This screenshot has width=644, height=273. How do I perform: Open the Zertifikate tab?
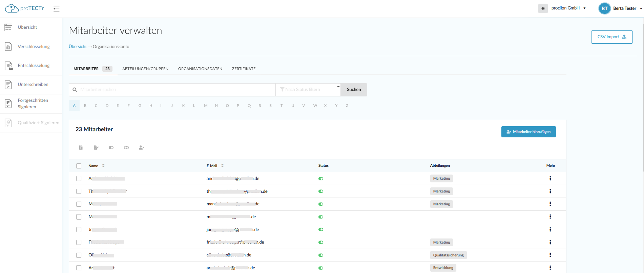click(244, 69)
